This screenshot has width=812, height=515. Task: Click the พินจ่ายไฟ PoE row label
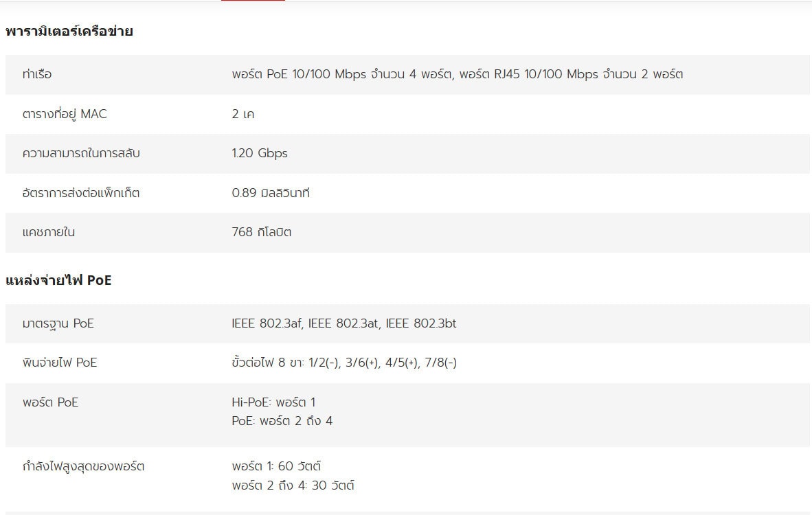click(x=60, y=363)
